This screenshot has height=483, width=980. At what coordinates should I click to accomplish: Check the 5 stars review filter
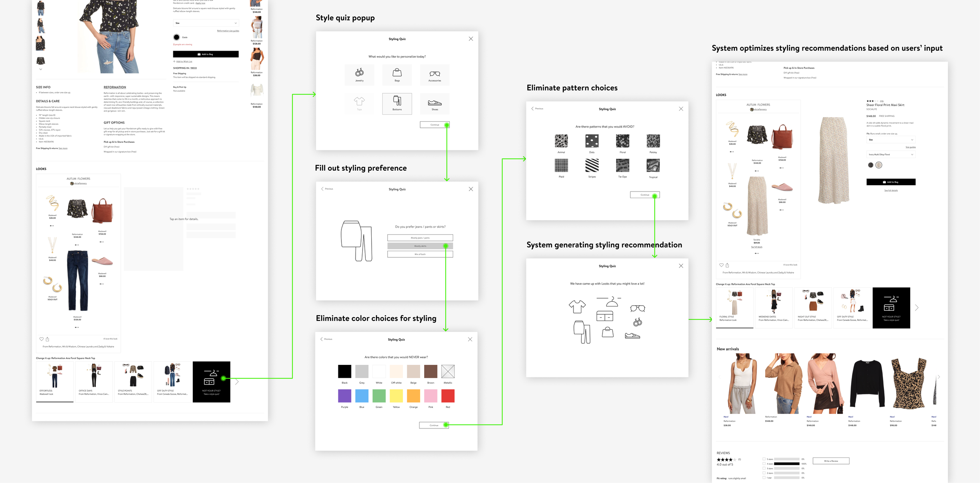(x=764, y=459)
